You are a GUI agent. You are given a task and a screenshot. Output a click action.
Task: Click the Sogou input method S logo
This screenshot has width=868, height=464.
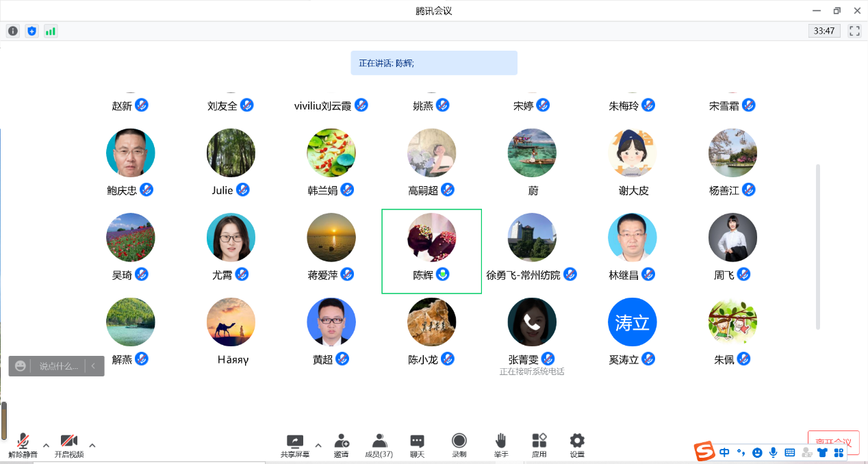(x=704, y=452)
